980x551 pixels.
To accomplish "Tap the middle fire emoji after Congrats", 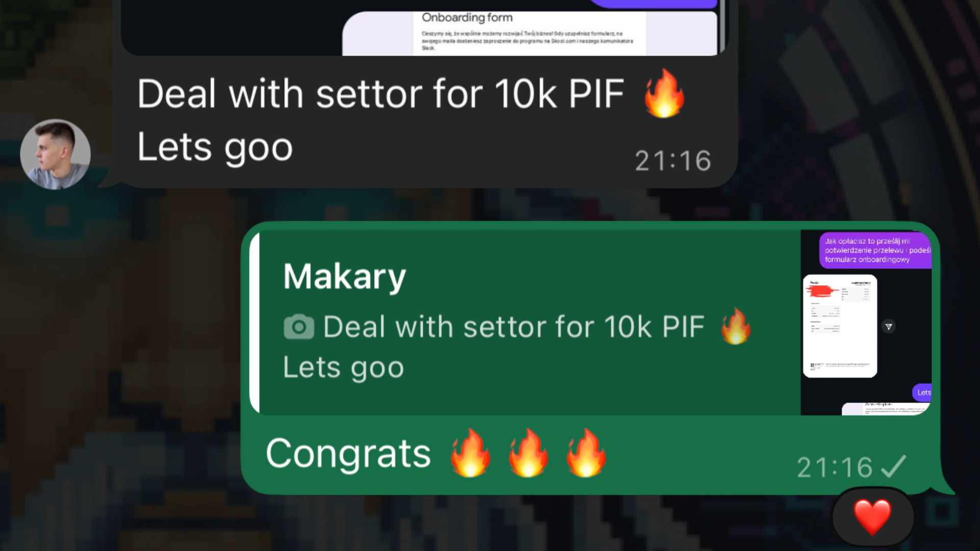I will tap(528, 453).
